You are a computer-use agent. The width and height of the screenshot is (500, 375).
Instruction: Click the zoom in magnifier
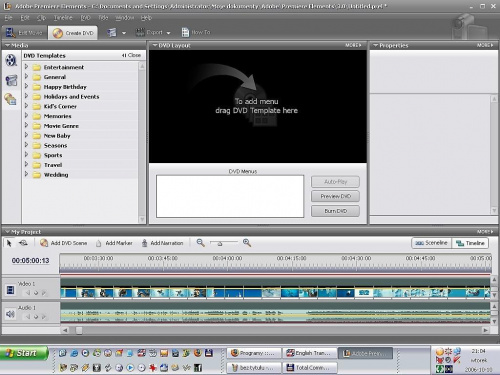[x=247, y=243]
